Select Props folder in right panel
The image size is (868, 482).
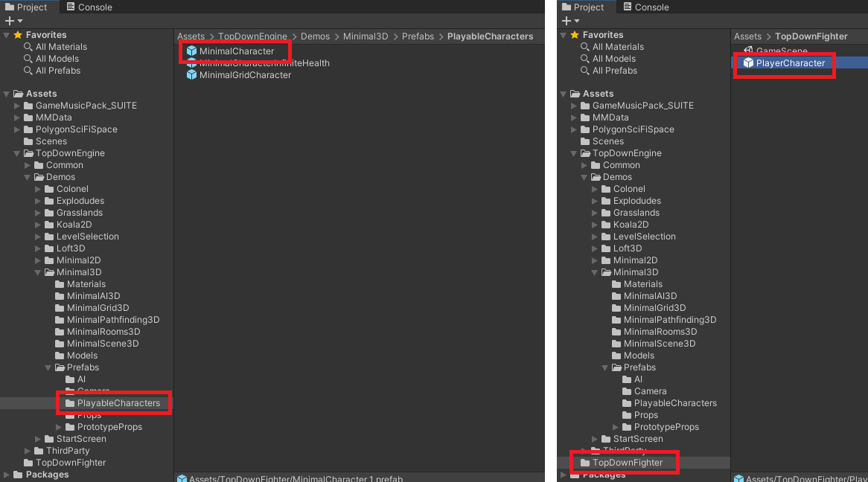[640, 415]
